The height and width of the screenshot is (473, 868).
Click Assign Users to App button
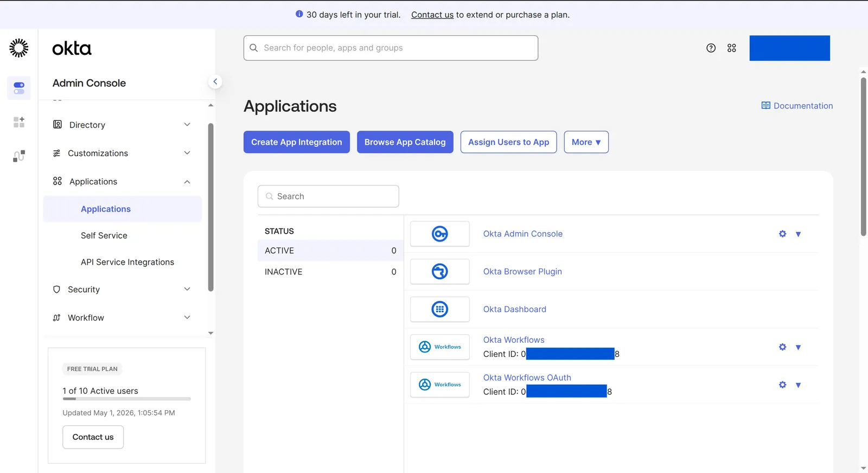click(509, 142)
